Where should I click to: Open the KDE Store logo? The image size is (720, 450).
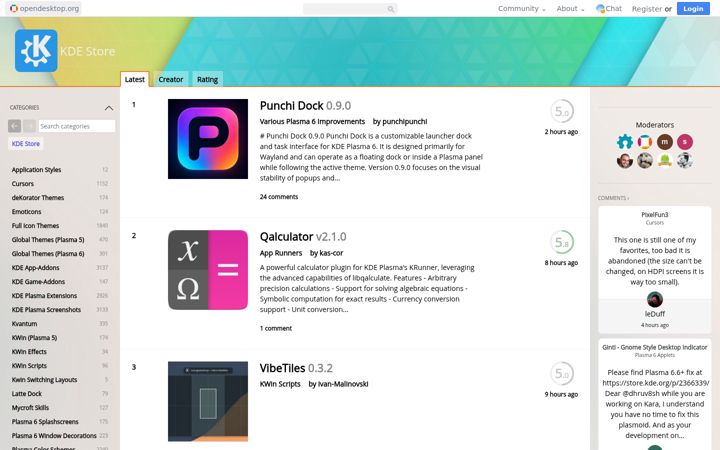pyautogui.click(x=36, y=51)
